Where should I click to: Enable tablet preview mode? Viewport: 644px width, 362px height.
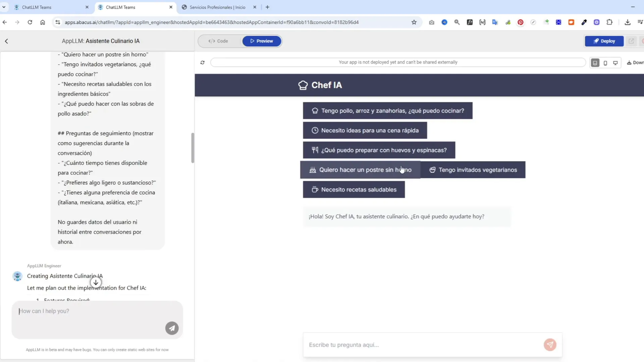click(595, 62)
